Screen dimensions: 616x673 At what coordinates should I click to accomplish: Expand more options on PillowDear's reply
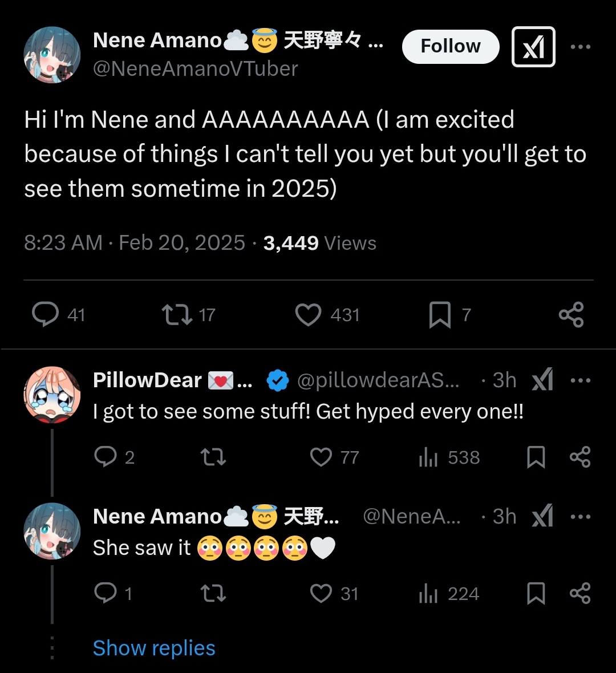[x=580, y=380]
